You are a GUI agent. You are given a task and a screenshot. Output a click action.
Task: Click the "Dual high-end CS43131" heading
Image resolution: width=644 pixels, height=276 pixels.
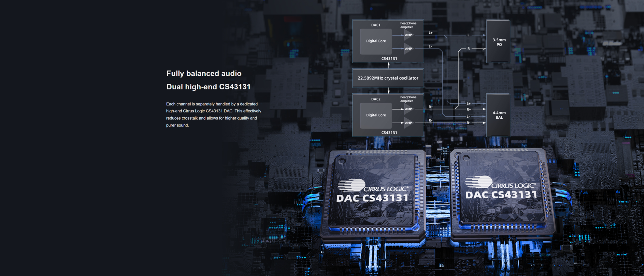[208, 87]
